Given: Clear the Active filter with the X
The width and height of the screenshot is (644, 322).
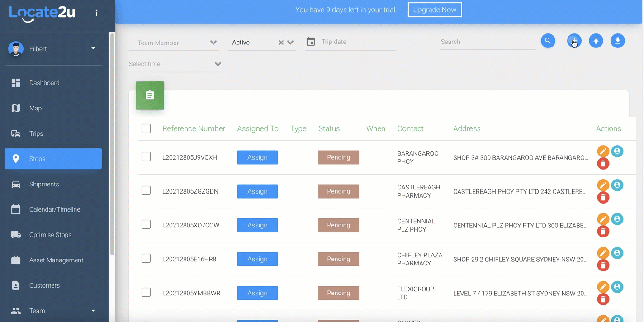Looking at the screenshot, I should [x=281, y=43].
